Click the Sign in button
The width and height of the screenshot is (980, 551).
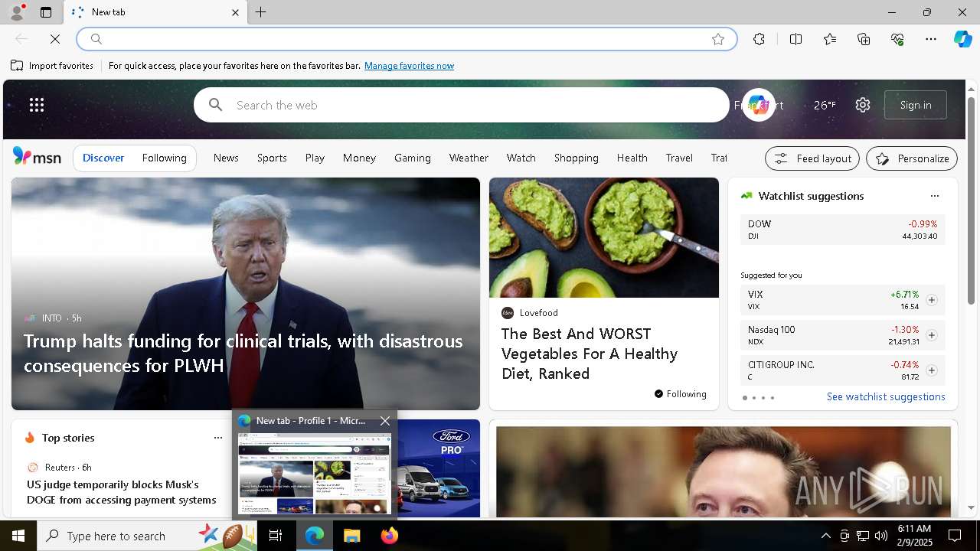coord(916,105)
